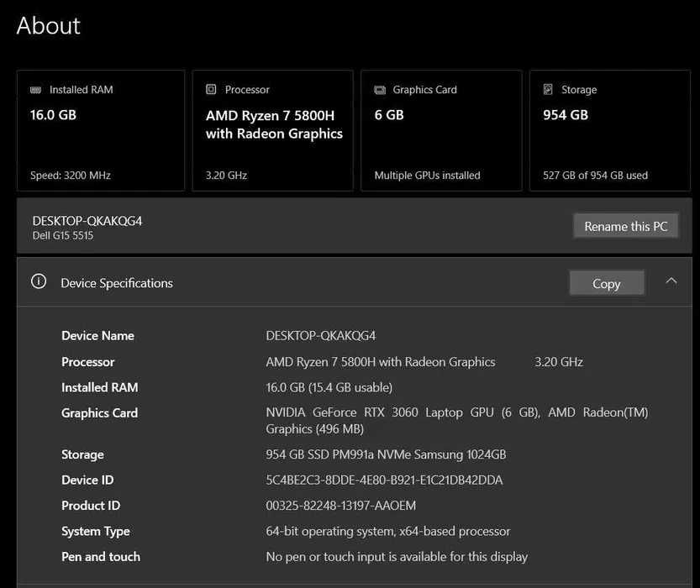Screen dimensions: 700x588
Task: Click the Device Name label
Action: (97, 335)
